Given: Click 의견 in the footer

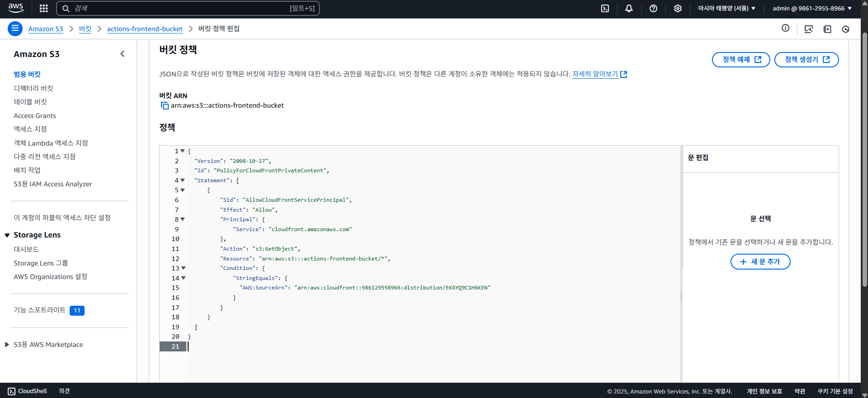Looking at the screenshot, I should 64,391.
